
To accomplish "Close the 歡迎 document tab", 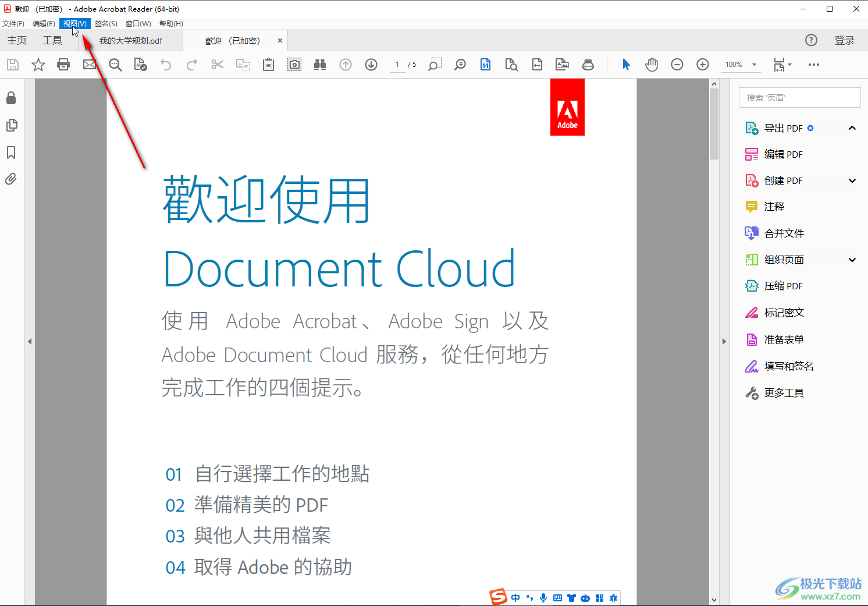I will click(280, 41).
